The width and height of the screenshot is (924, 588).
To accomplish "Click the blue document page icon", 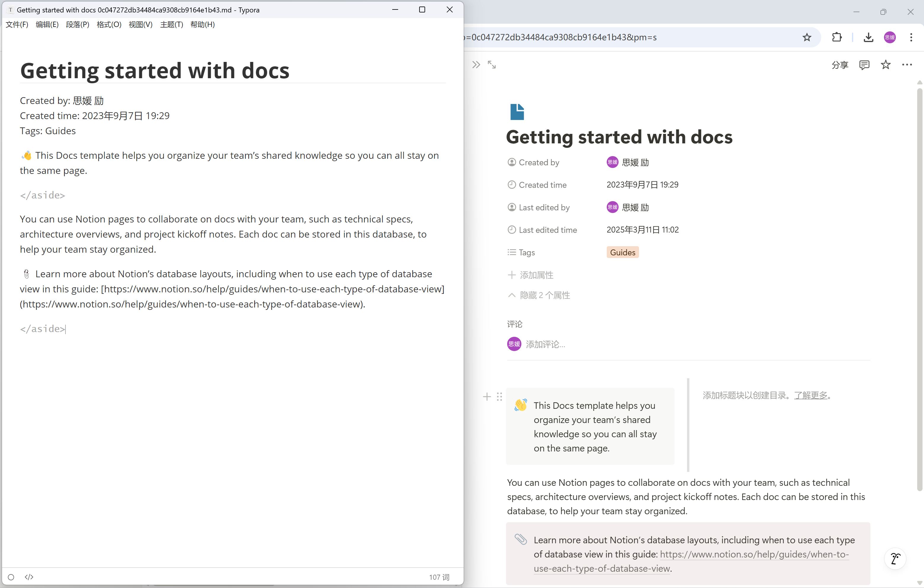I will click(517, 112).
